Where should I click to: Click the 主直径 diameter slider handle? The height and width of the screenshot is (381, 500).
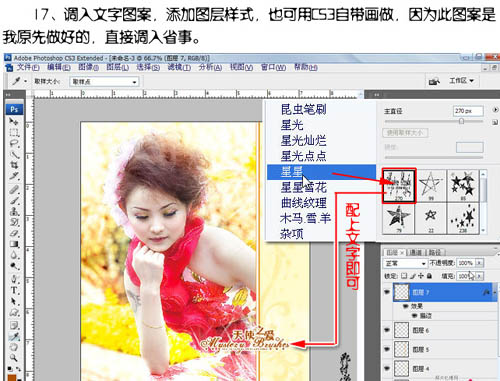pyautogui.click(x=462, y=121)
